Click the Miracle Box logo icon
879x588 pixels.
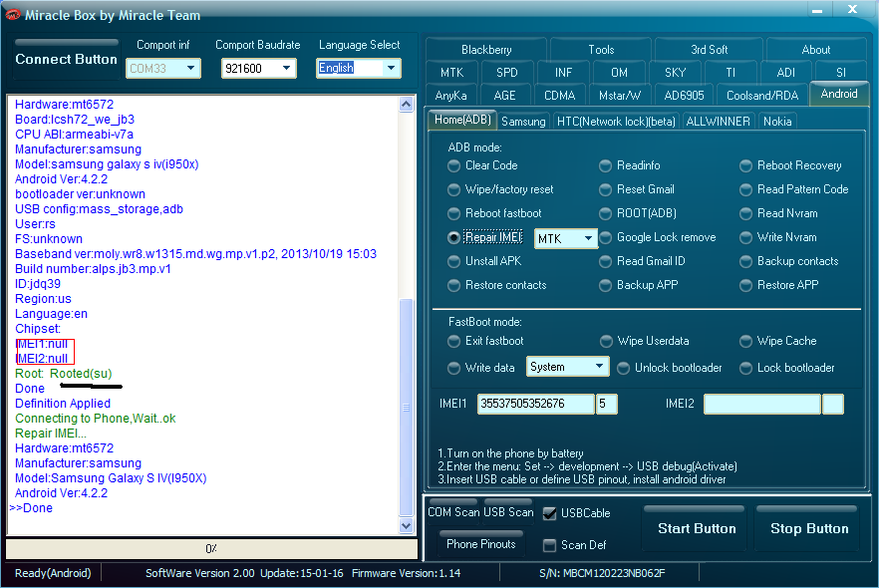click(x=12, y=15)
